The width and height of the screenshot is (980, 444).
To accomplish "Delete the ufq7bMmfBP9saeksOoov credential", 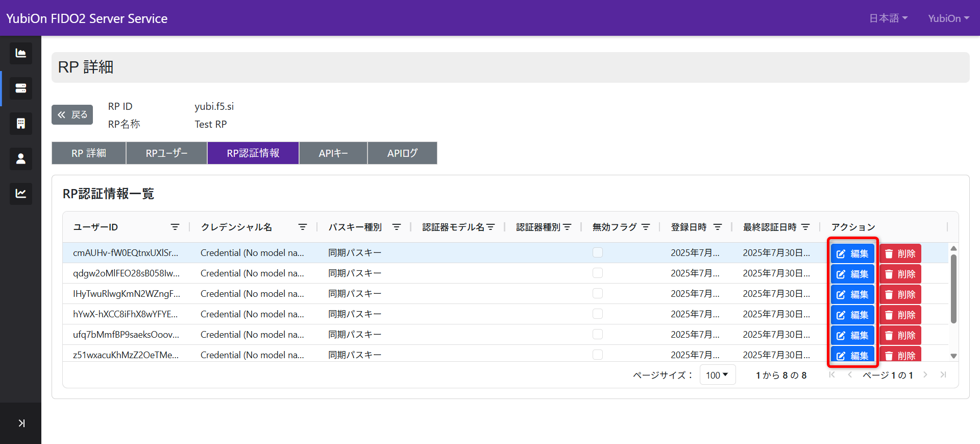I will tap(900, 335).
